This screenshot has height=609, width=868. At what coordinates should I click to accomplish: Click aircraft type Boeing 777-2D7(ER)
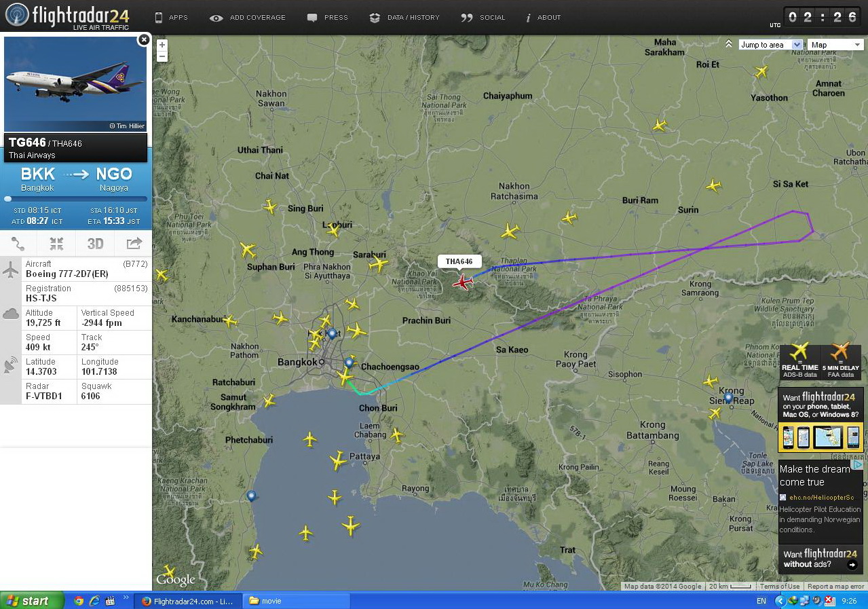[x=66, y=274]
